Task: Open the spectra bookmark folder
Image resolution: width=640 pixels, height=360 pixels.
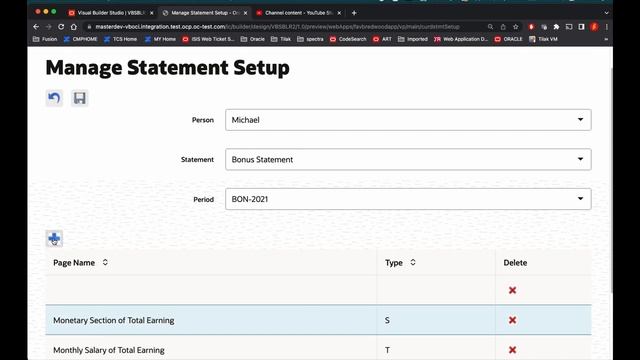Action: (310, 39)
